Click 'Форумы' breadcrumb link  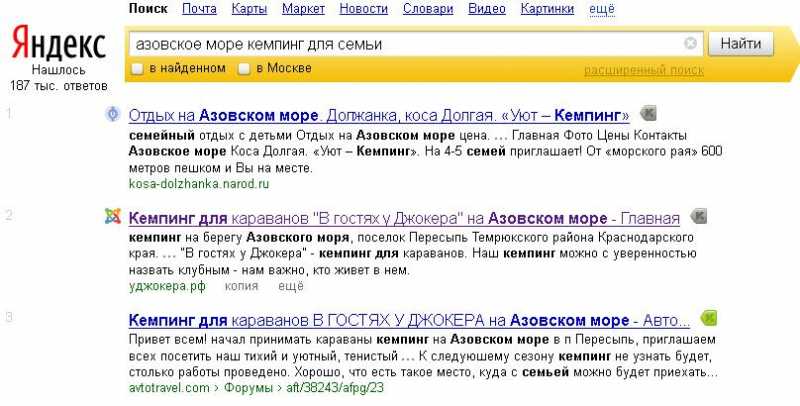tap(248, 388)
